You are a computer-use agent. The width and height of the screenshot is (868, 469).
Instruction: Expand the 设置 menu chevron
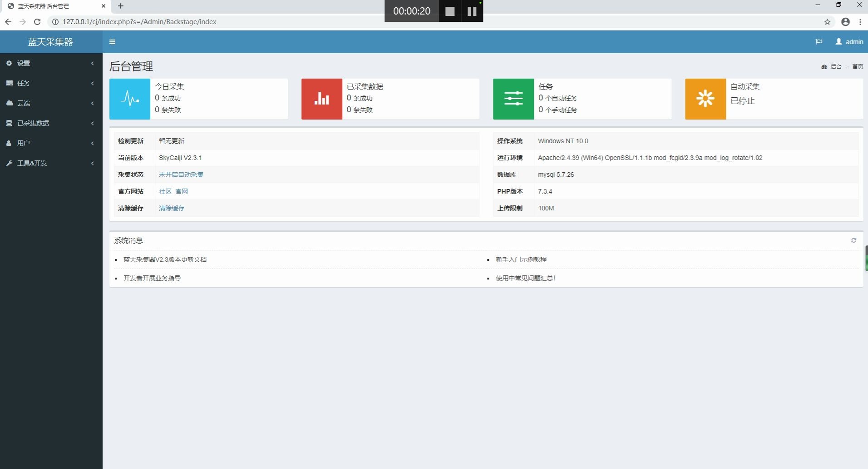click(x=93, y=63)
